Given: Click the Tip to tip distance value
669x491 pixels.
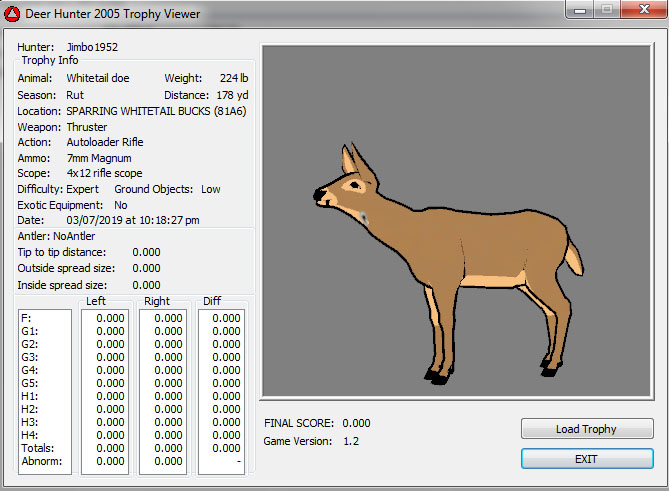Looking at the screenshot, I should (146, 252).
